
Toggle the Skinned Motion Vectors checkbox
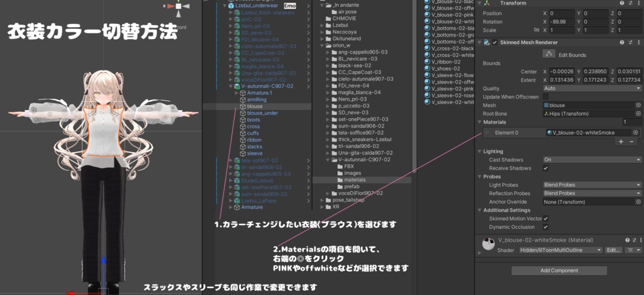545,219
